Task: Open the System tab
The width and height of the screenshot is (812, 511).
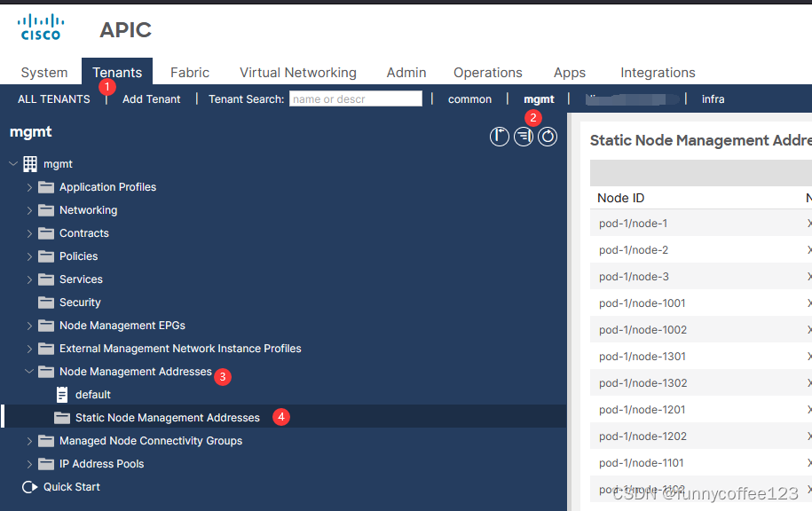Action: point(44,73)
